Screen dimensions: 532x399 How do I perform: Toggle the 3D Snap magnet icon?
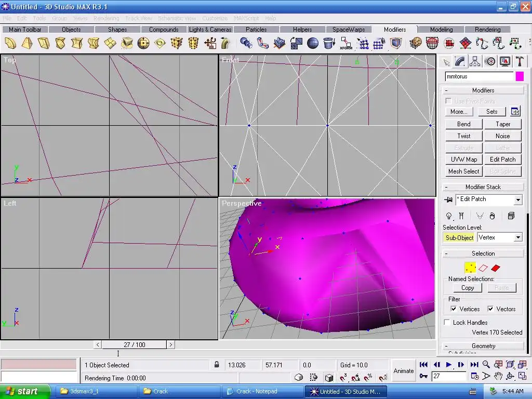343,377
